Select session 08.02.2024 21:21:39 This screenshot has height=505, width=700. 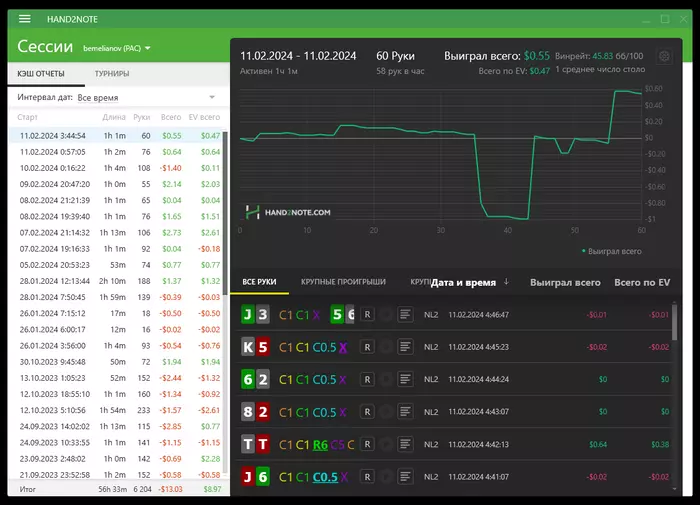(115, 200)
